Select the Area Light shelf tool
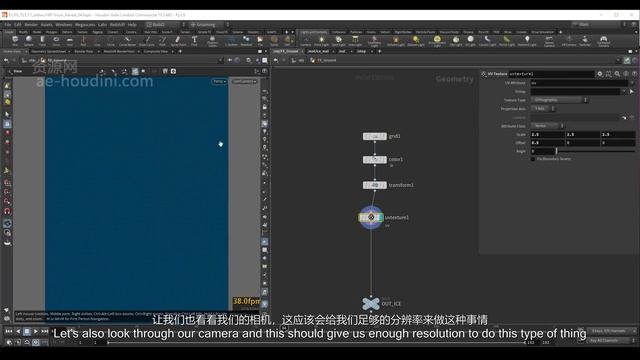The width and height of the screenshot is (640, 360). click(x=355, y=41)
